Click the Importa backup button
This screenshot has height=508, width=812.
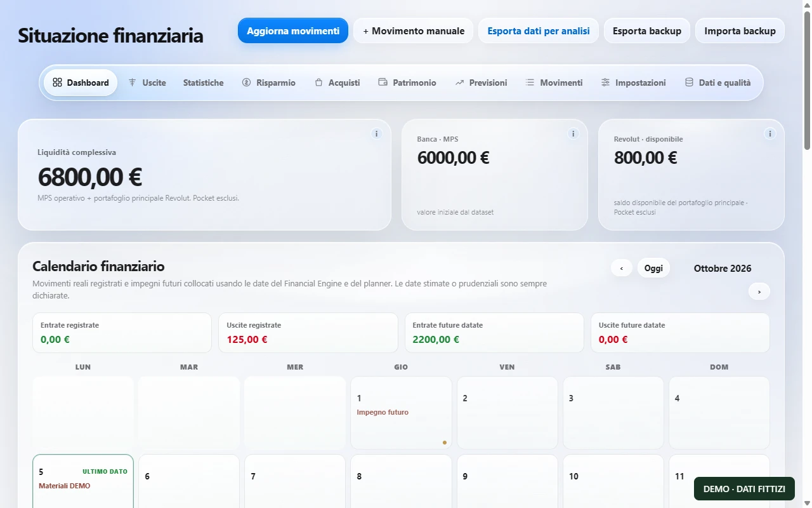point(740,30)
